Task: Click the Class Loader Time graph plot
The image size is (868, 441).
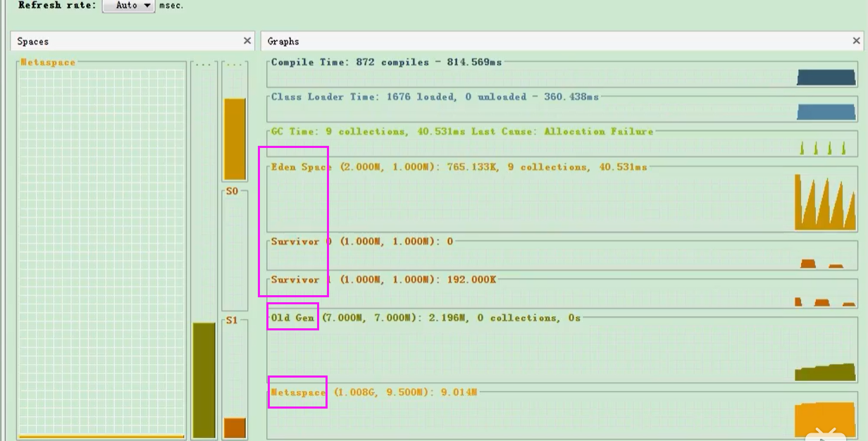Action: pyautogui.click(x=826, y=111)
